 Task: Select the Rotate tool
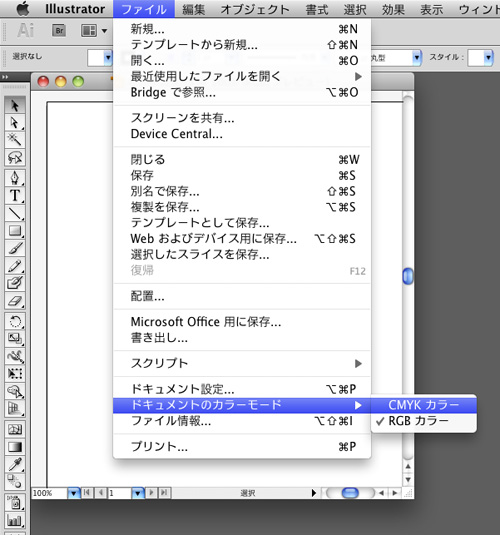[15, 321]
